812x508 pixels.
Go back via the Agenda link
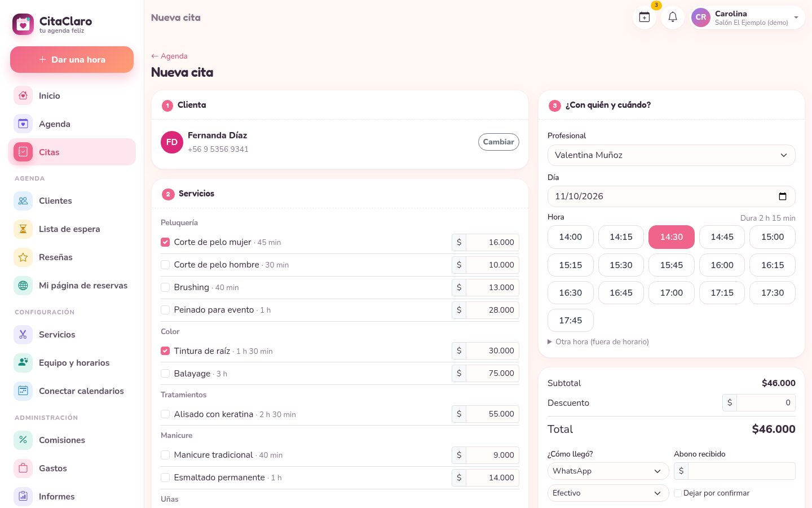[169, 56]
